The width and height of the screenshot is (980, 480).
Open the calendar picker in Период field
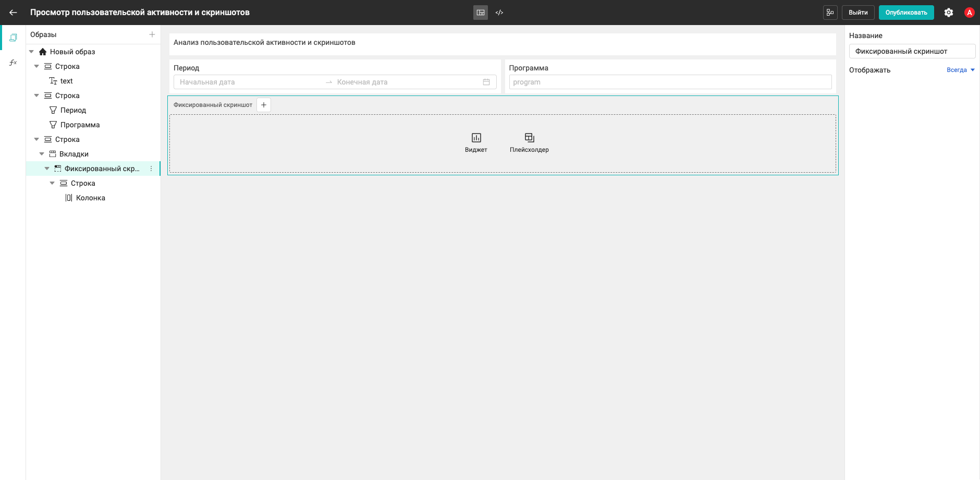point(486,82)
